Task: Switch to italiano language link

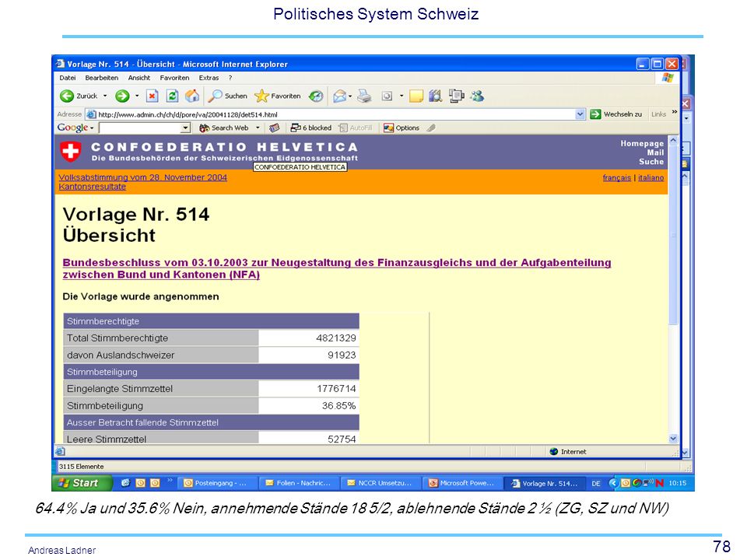Action: [651, 177]
